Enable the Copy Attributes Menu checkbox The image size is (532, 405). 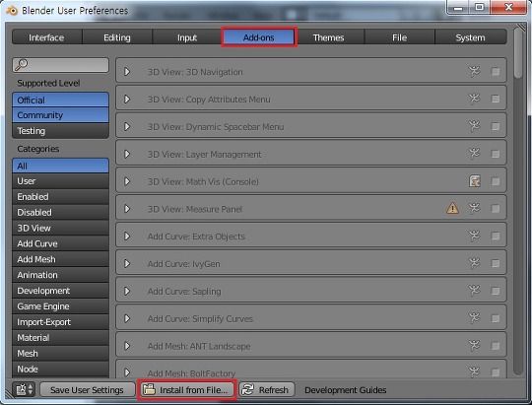[x=496, y=100]
